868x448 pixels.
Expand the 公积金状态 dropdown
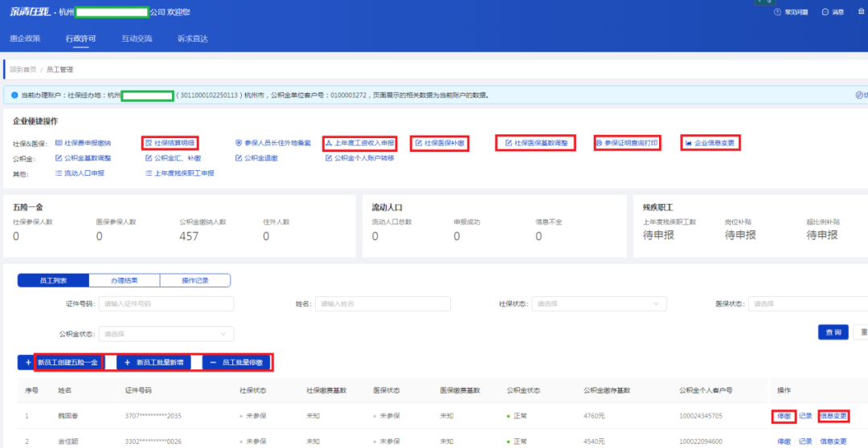click(x=166, y=333)
